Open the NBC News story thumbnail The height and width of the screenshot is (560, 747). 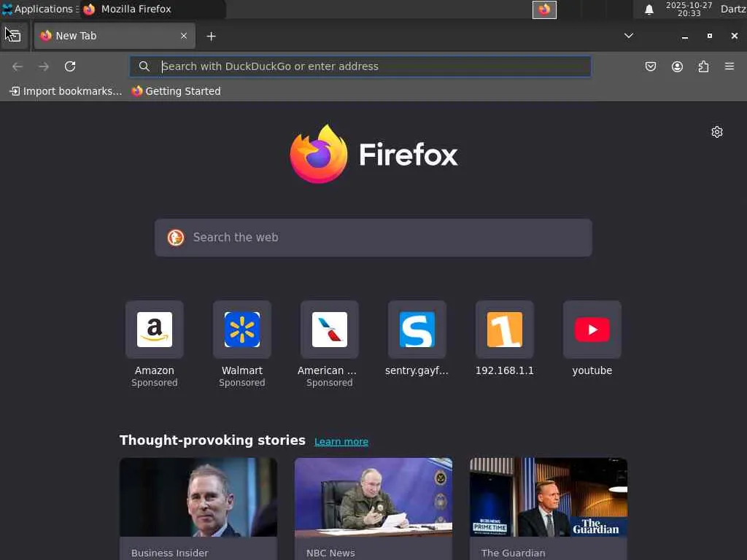(373, 497)
